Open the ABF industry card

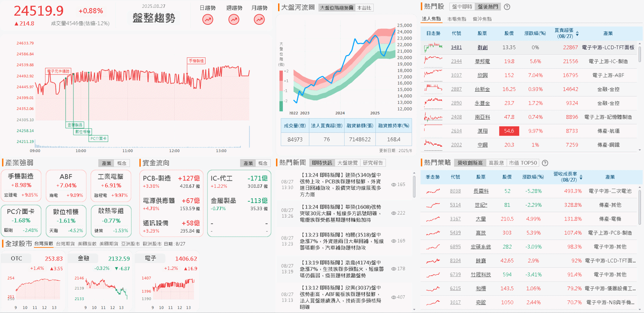[66, 186]
